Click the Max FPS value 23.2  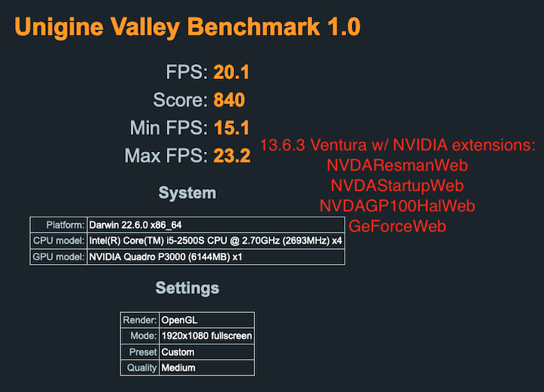click(231, 156)
